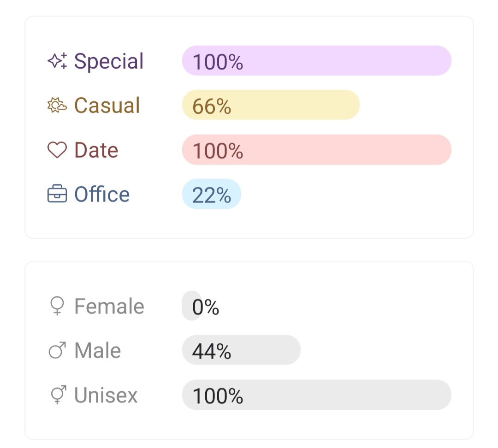Choose the Female label text
This screenshot has height=448, width=498.
point(109,306)
